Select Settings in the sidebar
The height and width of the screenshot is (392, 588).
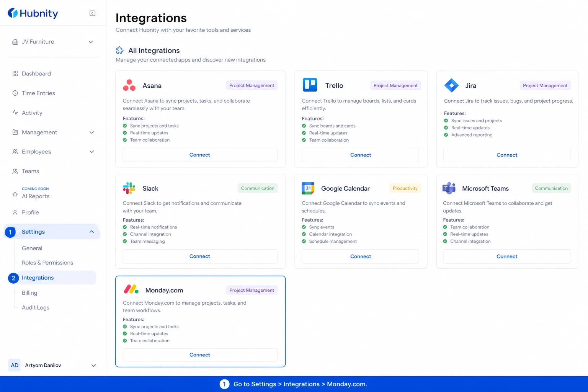53,232
